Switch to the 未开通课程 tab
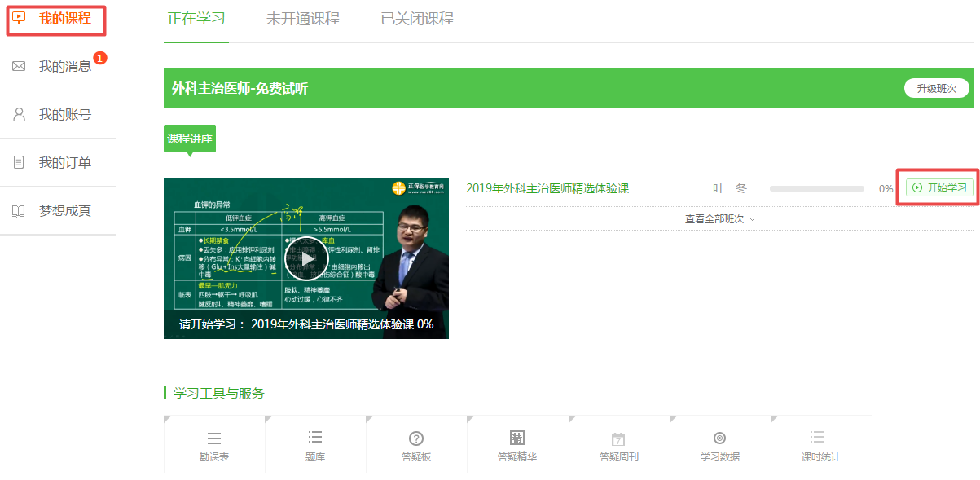 (x=303, y=19)
